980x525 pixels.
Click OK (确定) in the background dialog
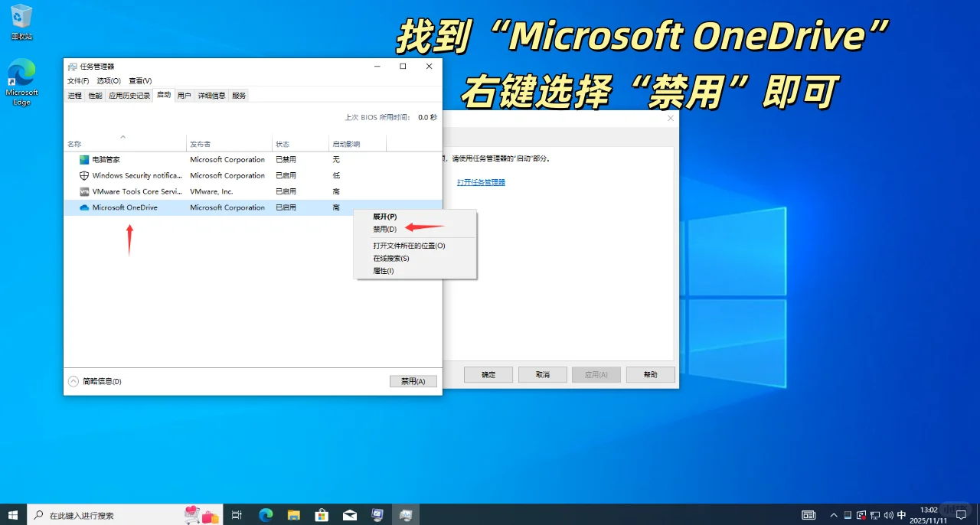488,374
